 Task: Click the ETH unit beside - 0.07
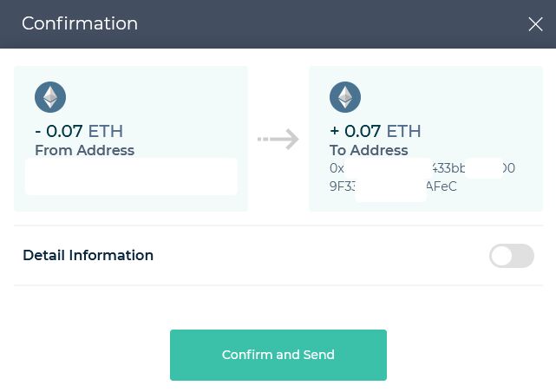(x=106, y=132)
